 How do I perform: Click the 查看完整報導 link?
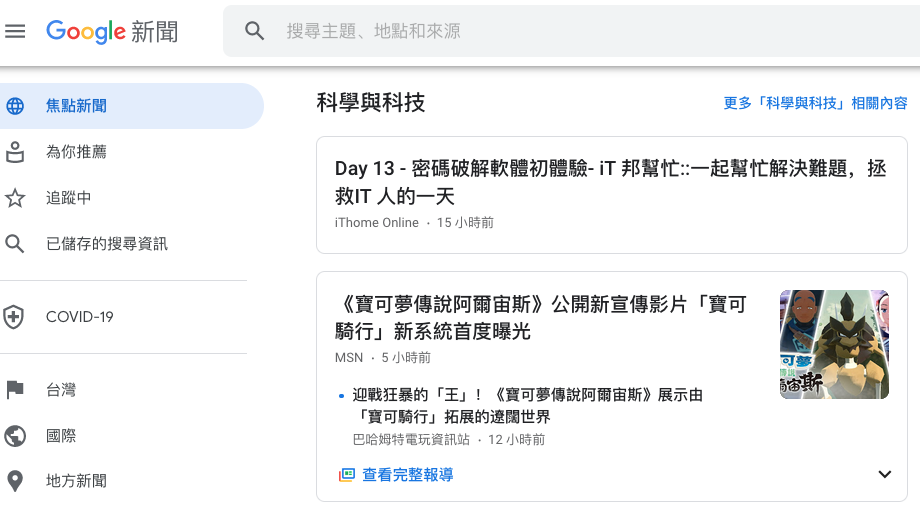click(408, 475)
